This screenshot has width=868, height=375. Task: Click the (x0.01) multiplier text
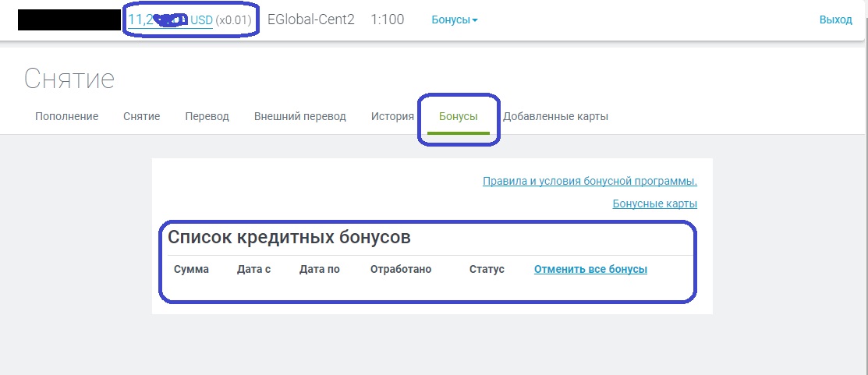pyautogui.click(x=233, y=20)
